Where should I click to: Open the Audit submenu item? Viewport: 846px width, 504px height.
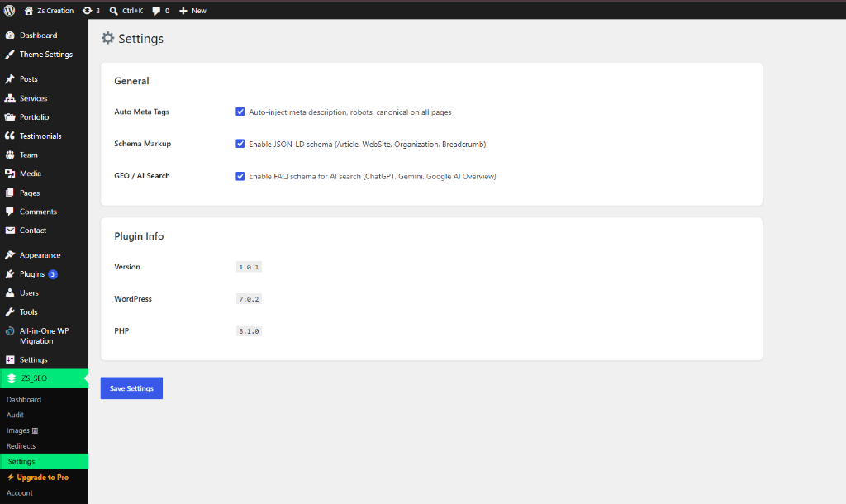(x=15, y=415)
